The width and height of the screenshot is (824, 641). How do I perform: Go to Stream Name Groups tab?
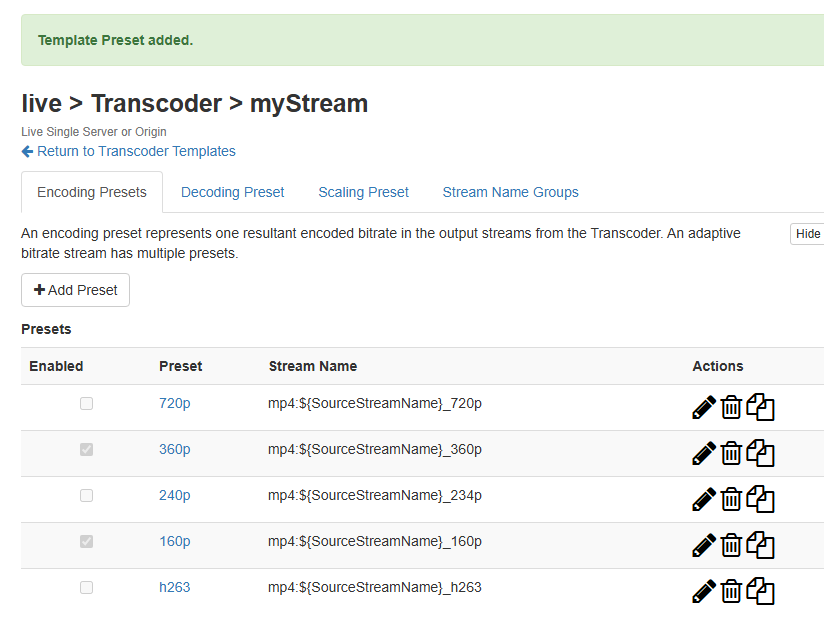[510, 192]
